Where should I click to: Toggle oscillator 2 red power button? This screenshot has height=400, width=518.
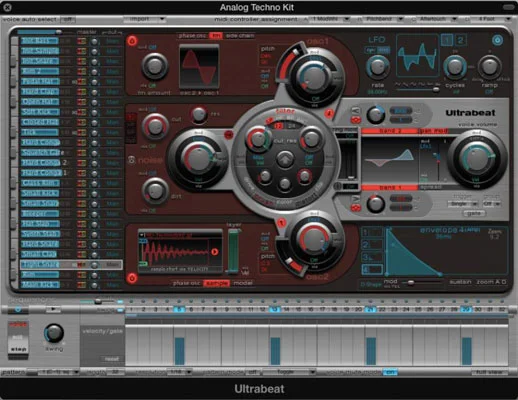coord(132,278)
